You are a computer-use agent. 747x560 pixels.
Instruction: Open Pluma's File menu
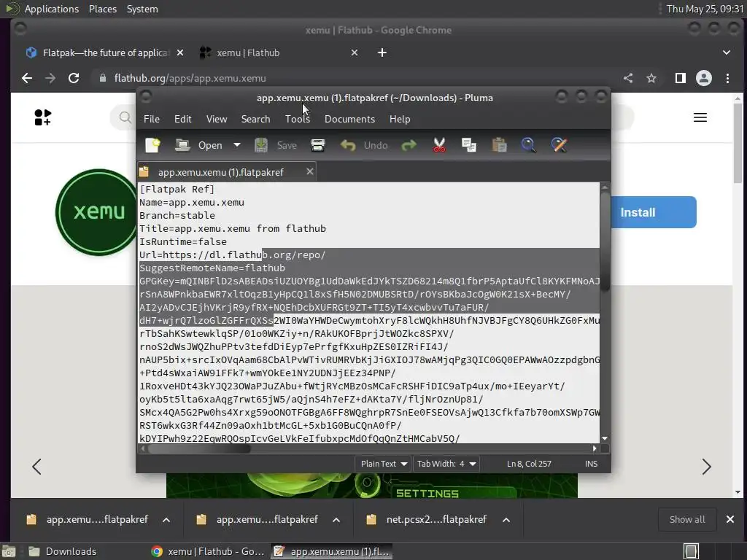tap(152, 119)
